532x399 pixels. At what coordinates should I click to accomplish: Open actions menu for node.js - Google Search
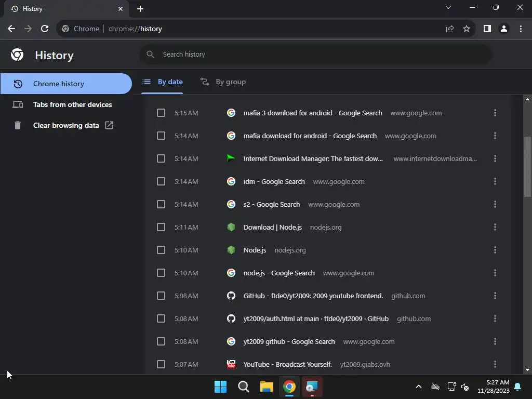point(495,273)
